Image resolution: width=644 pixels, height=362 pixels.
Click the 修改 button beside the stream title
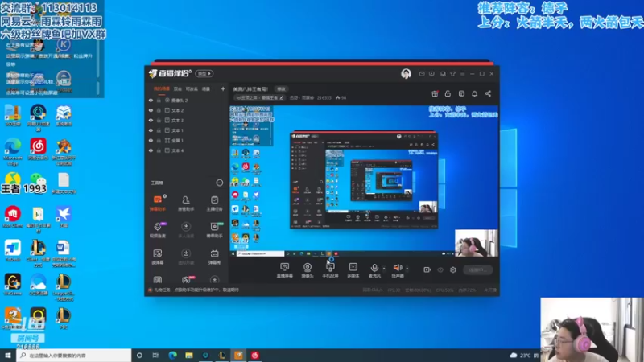(281, 89)
